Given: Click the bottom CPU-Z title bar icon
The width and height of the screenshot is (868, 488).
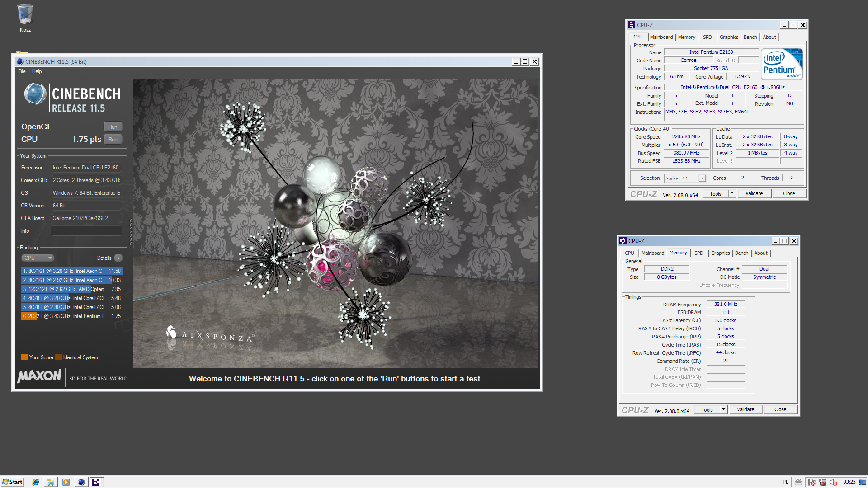Looking at the screenshot, I should pos(623,241).
